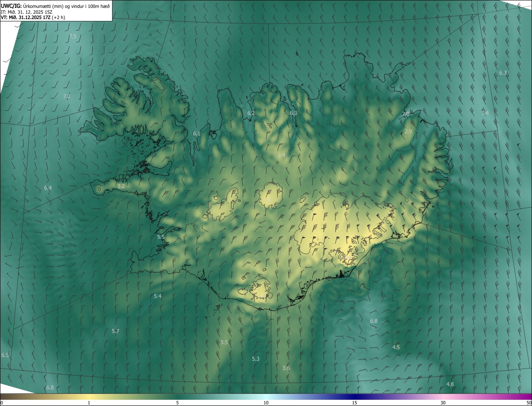The width and height of the screenshot is (532, 406).
Task: Click the "IT: Mið. 31. 12. 2025 15Z" line
Action: pos(27,12)
